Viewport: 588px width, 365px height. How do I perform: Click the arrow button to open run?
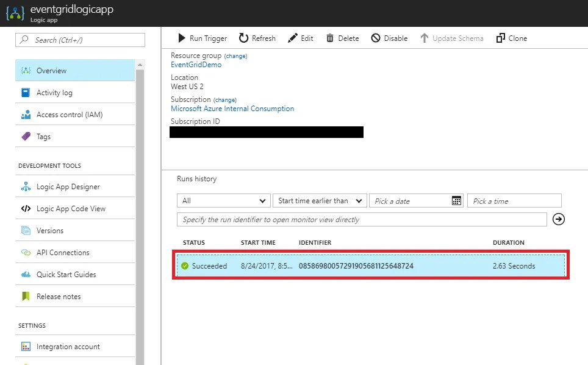558,219
